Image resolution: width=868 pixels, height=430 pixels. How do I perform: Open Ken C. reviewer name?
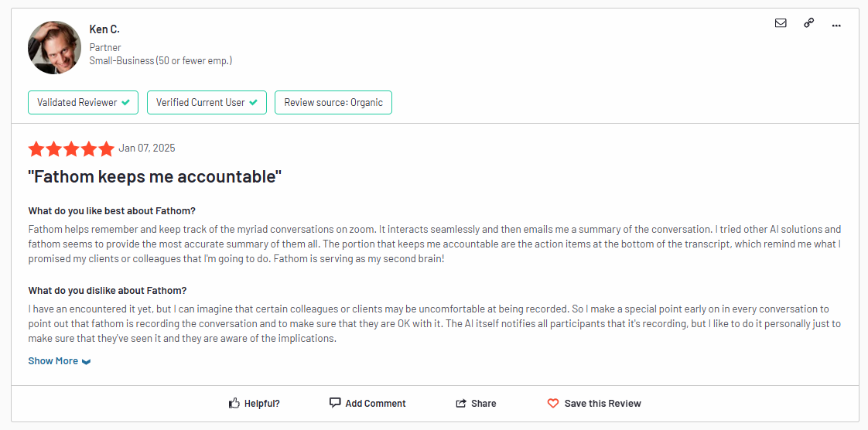click(x=104, y=29)
